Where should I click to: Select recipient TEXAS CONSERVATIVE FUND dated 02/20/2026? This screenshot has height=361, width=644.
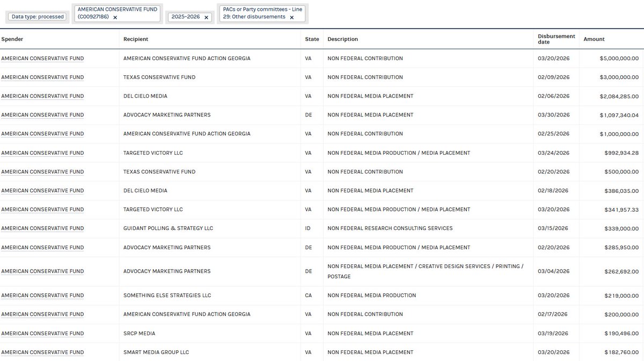click(159, 171)
